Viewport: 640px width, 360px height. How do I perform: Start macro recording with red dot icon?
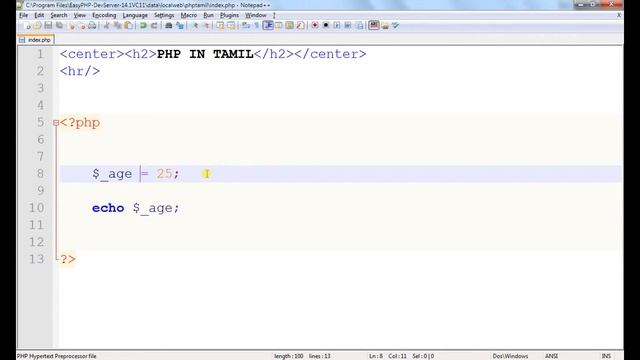tap(315, 26)
